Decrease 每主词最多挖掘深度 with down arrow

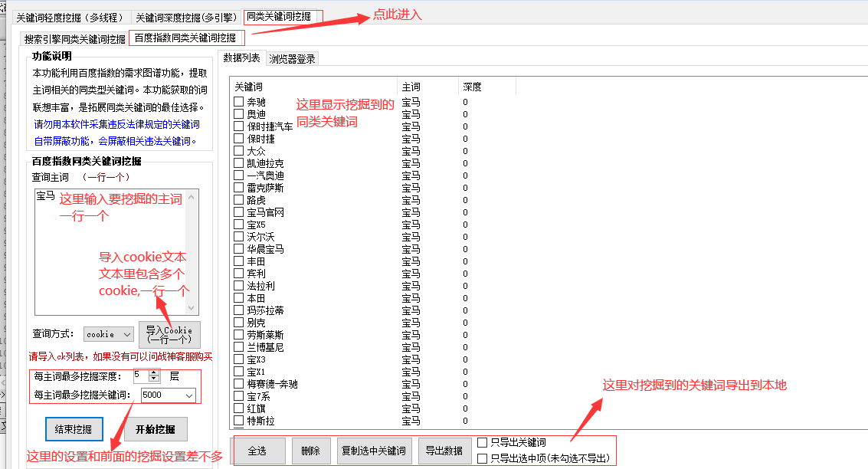coord(154,379)
